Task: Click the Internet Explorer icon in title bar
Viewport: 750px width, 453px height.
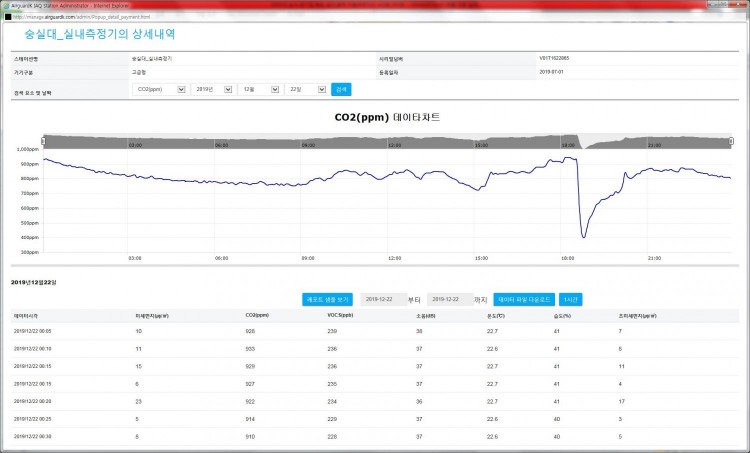Action: [6, 5]
